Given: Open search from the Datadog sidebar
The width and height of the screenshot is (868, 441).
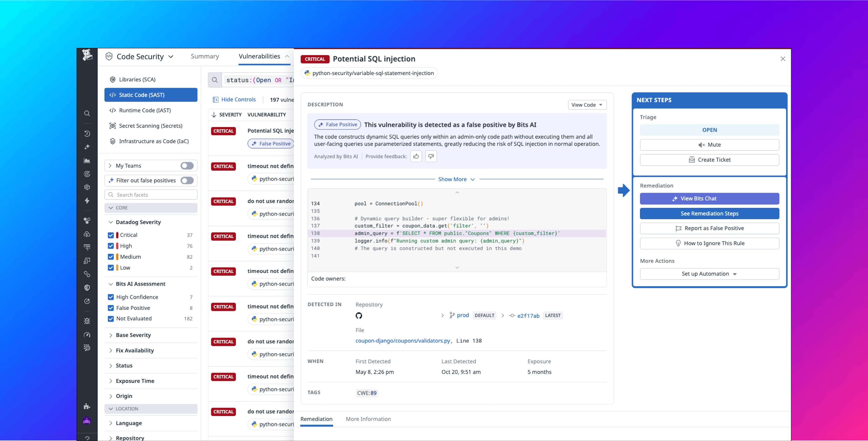Looking at the screenshot, I should [87, 114].
